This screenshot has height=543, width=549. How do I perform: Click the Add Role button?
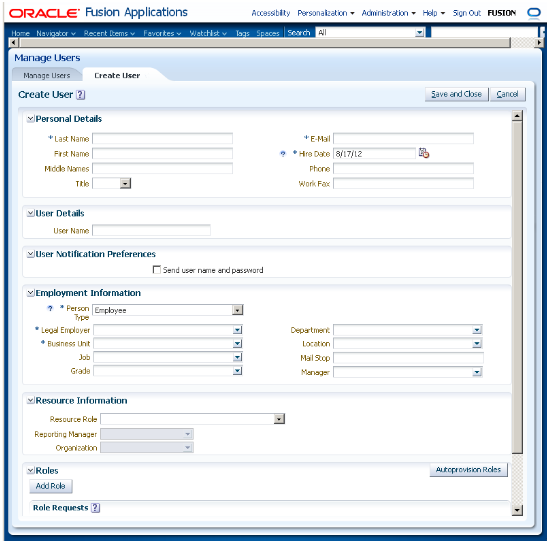pyautogui.click(x=51, y=486)
